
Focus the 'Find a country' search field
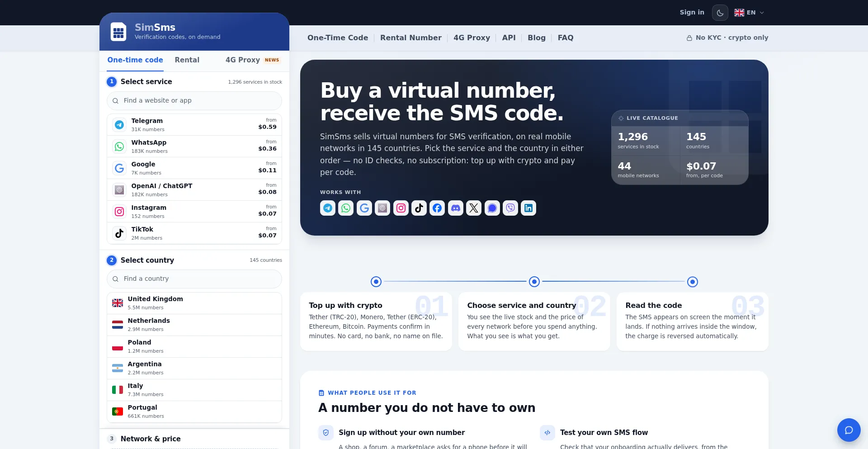click(x=194, y=279)
